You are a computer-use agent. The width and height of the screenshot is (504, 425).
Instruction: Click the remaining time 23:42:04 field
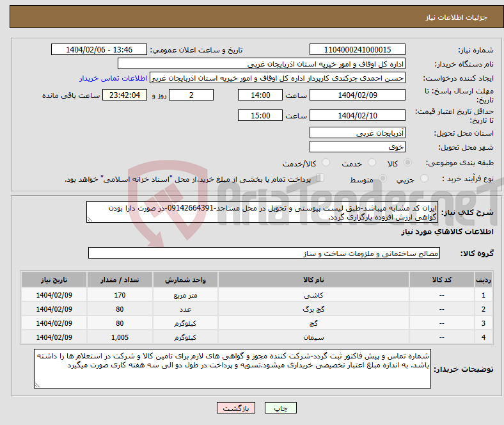tap(125, 95)
